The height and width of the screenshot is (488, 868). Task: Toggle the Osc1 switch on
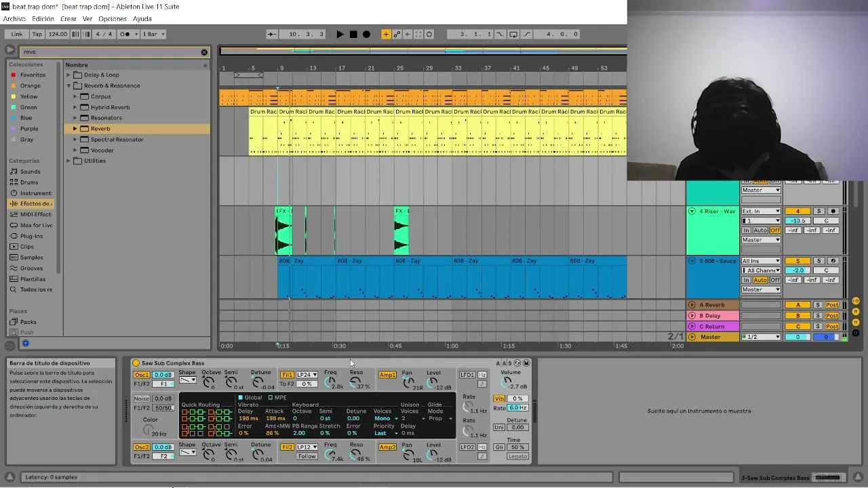[141, 375]
